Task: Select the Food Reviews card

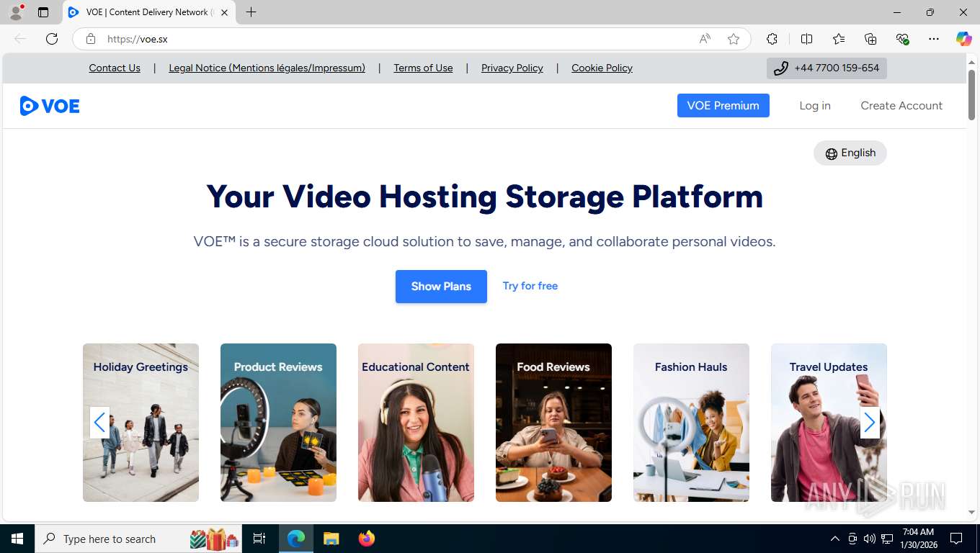Action: [x=553, y=423]
